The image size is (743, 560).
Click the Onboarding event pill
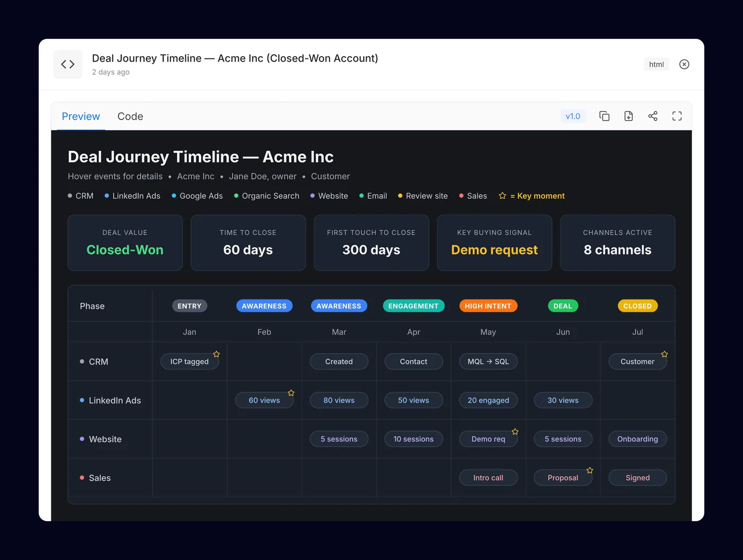tap(637, 439)
